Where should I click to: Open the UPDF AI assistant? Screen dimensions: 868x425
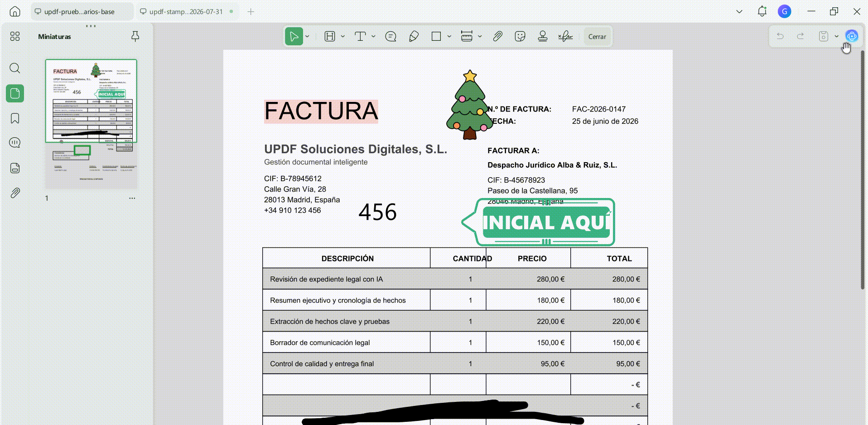pyautogui.click(x=852, y=36)
